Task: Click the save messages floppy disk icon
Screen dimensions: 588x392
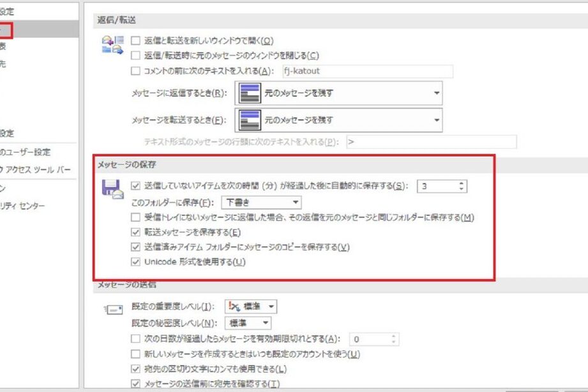Action: pyautogui.click(x=111, y=190)
